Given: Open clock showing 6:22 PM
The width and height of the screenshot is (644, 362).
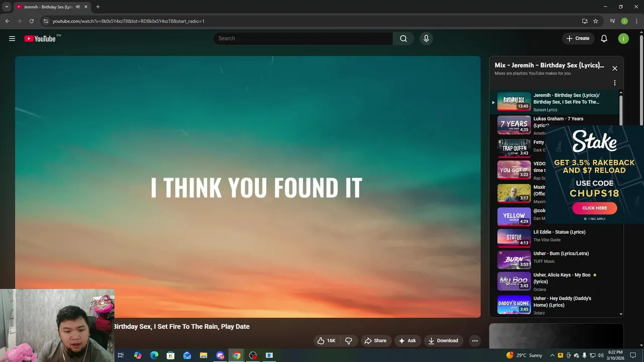Looking at the screenshot, I should point(616,355).
